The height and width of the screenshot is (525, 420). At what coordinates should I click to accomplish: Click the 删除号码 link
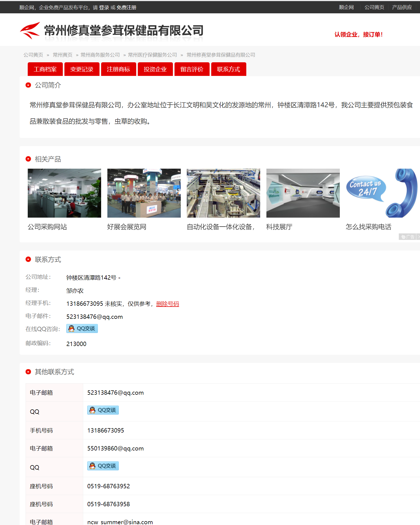167,304
